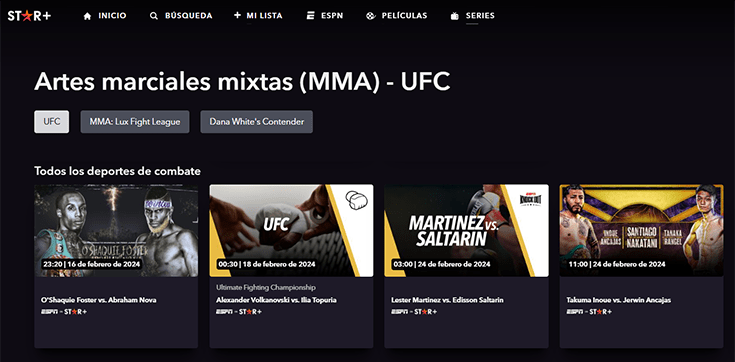
Task: Click the ESPN Star+ logo under Inoue vs. Ancajas
Action: click(589, 312)
